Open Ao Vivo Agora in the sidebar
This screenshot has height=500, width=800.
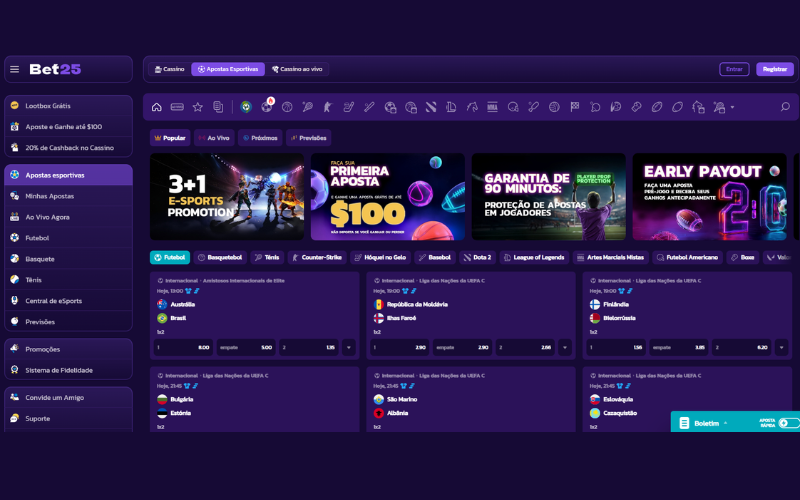(68, 217)
